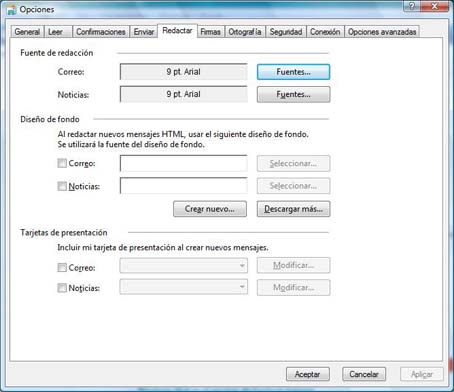Click the Descargar más button
This screenshot has width=454, height=392.
pyautogui.click(x=293, y=209)
